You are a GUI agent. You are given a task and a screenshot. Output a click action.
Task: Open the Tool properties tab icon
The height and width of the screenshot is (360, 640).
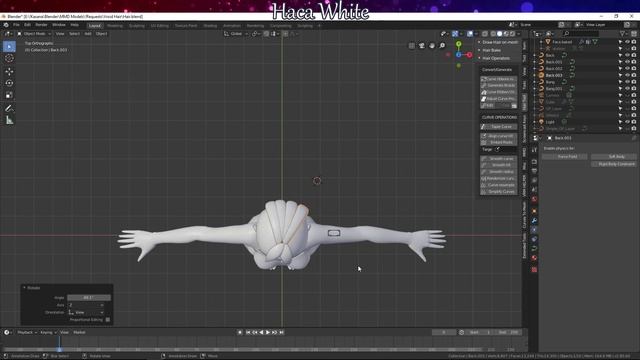coord(534,150)
